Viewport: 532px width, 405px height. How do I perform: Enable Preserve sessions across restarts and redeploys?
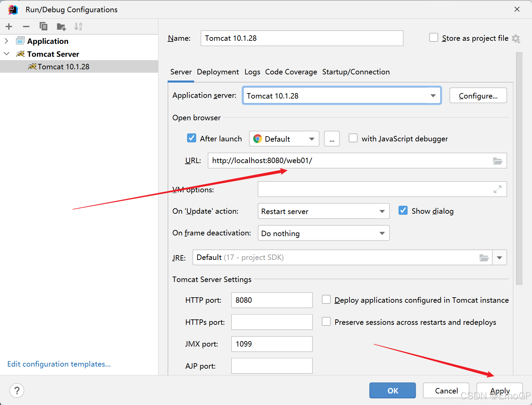(x=326, y=321)
